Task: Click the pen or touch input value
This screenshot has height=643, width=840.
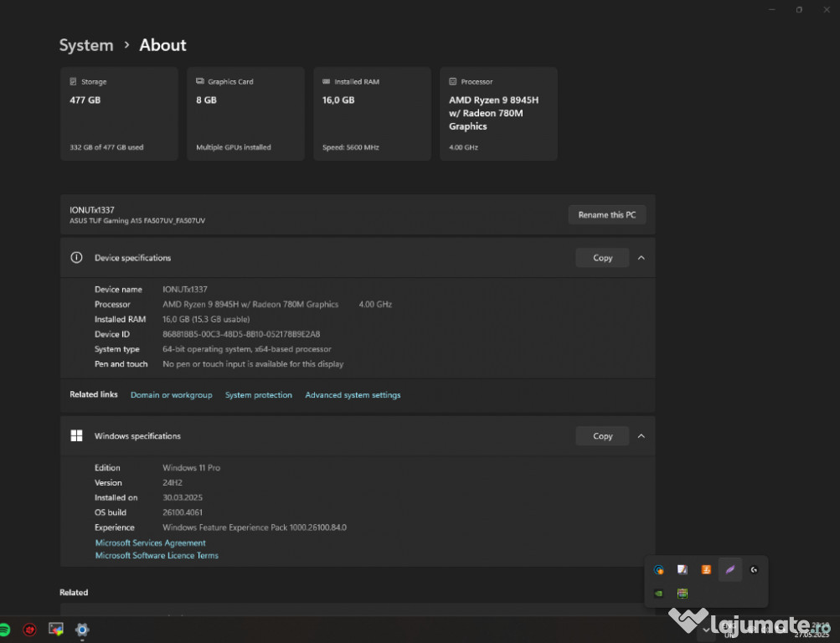Action: point(253,364)
